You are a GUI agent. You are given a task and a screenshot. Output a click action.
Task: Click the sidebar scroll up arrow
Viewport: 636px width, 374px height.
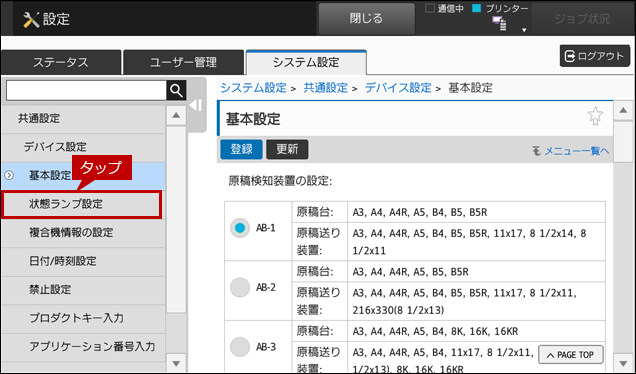click(176, 116)
